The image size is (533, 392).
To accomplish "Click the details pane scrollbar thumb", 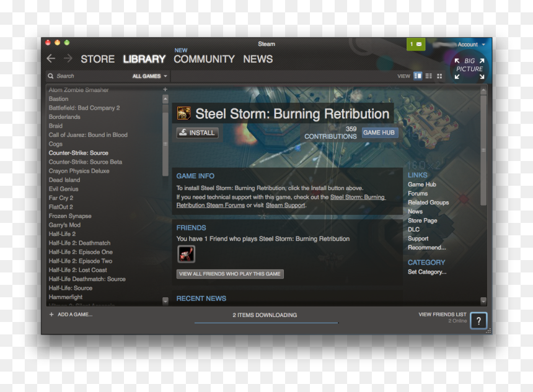I will coord(483,150).
